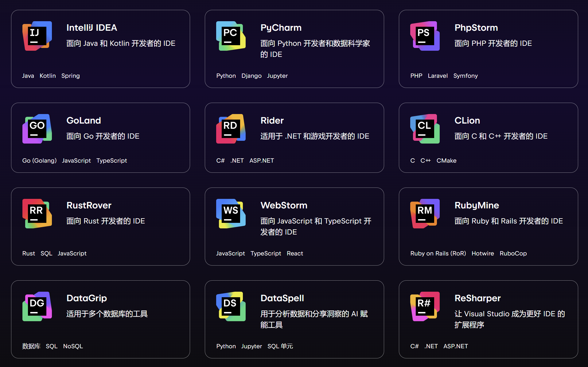Viewport: 588px width, 367px height.
Task: Select the Django tag in PyCharm card
Action: point(251,76)
